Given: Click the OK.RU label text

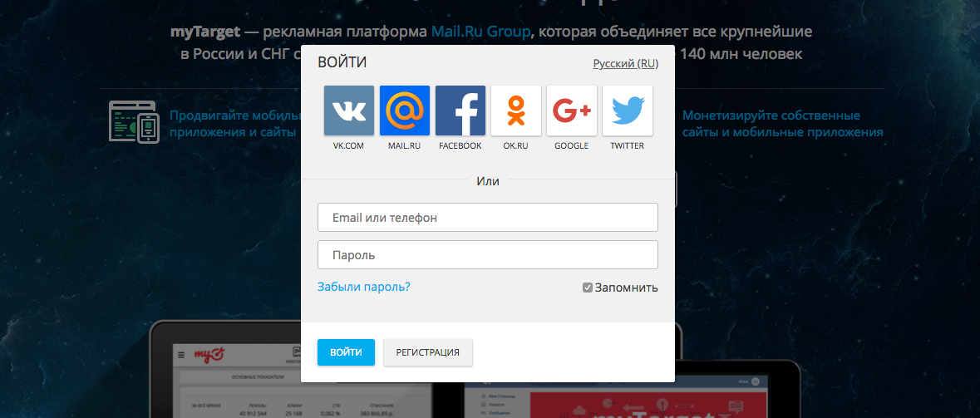Looking at the screenshot, I should pyautogui.click(x=515, y=145).
